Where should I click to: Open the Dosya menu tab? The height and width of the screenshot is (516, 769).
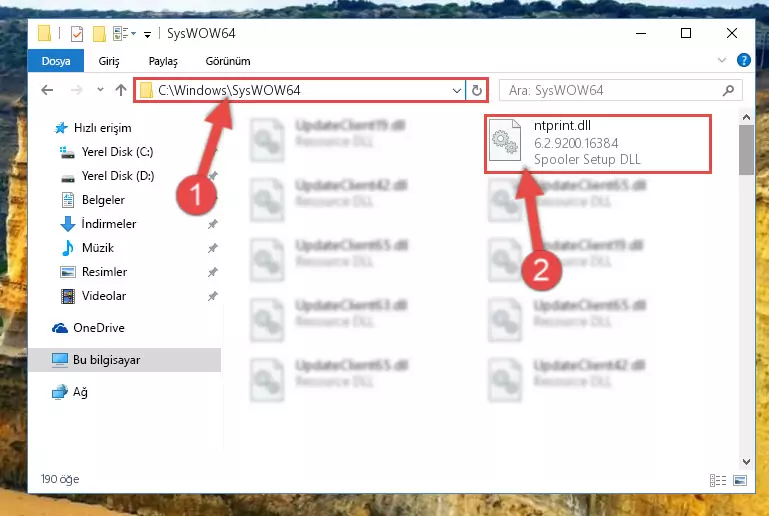point(56,61)
